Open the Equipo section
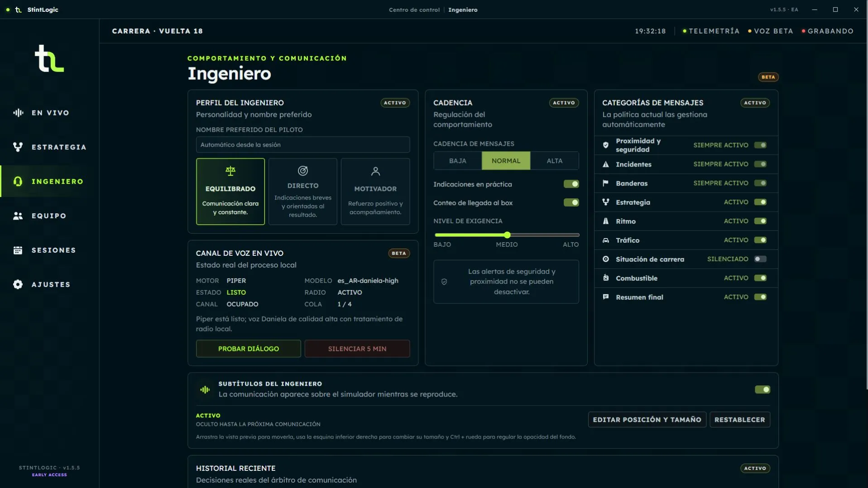This screenshot has height=488, width=868. pyautogui.click(x=49, y=216)
